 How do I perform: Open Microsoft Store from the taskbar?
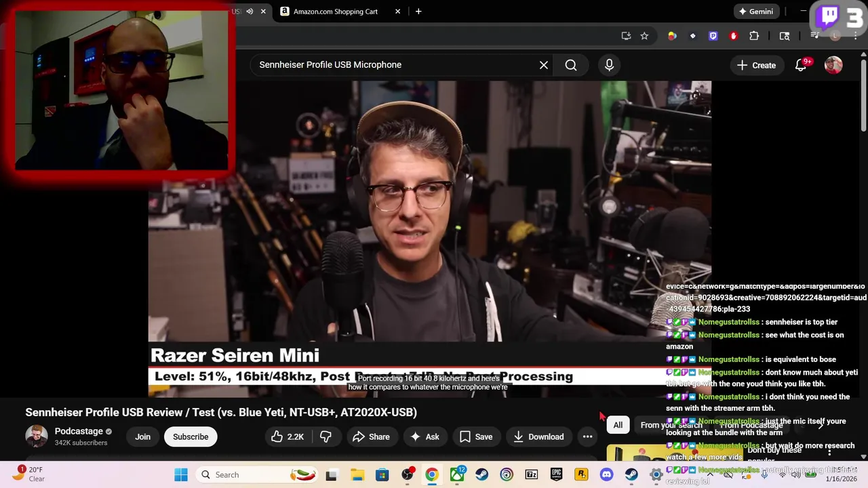click(x=382, y=474)
